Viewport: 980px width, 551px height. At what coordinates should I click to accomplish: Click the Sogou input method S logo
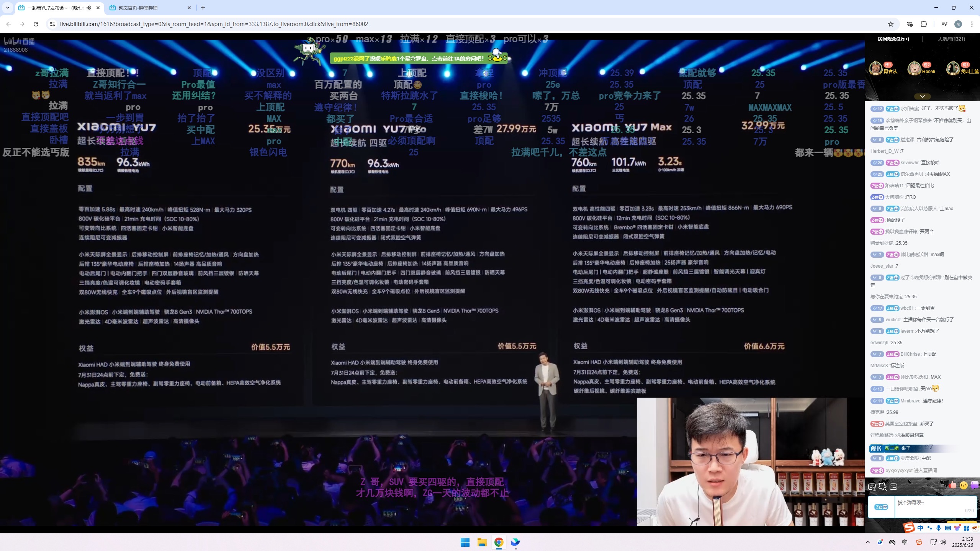pyautogui.click(x=909, y=528)
